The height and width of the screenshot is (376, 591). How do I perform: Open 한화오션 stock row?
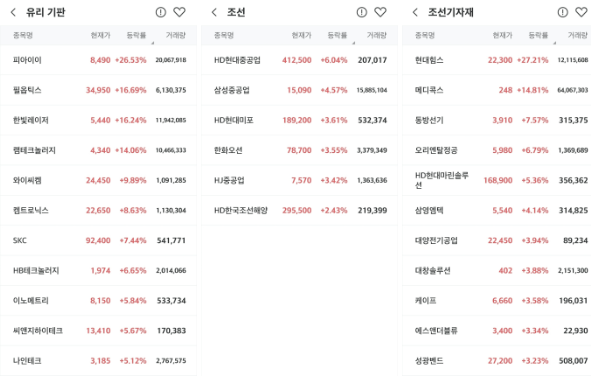point(299,150)
